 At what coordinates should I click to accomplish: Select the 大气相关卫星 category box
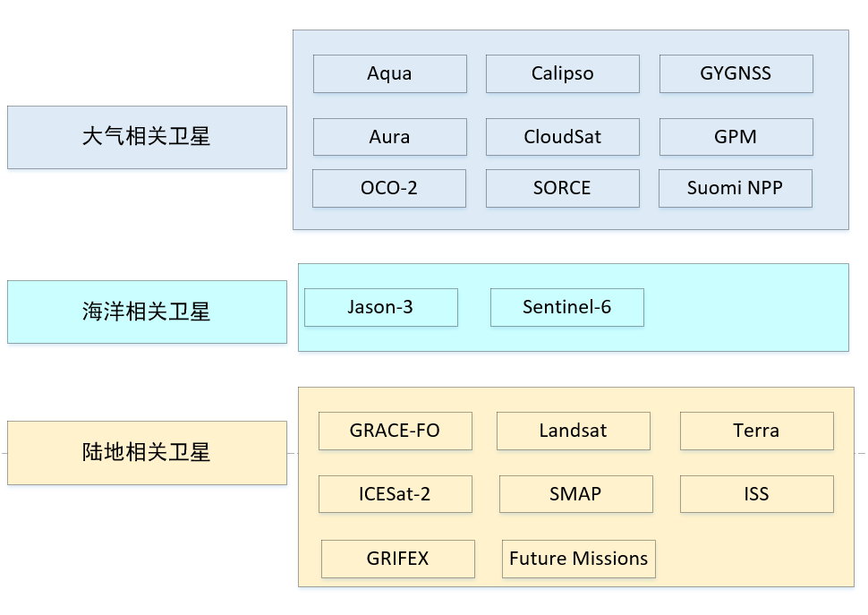point(148,137)
